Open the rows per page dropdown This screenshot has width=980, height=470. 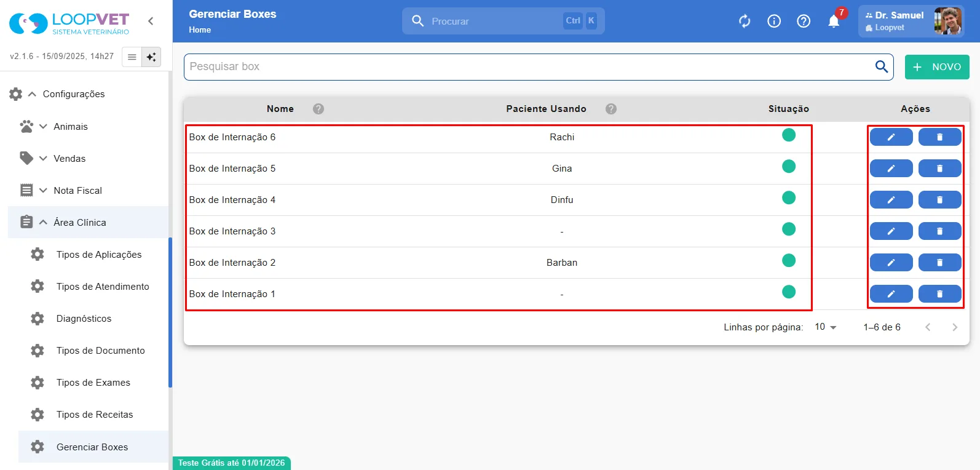coord(826,327)
